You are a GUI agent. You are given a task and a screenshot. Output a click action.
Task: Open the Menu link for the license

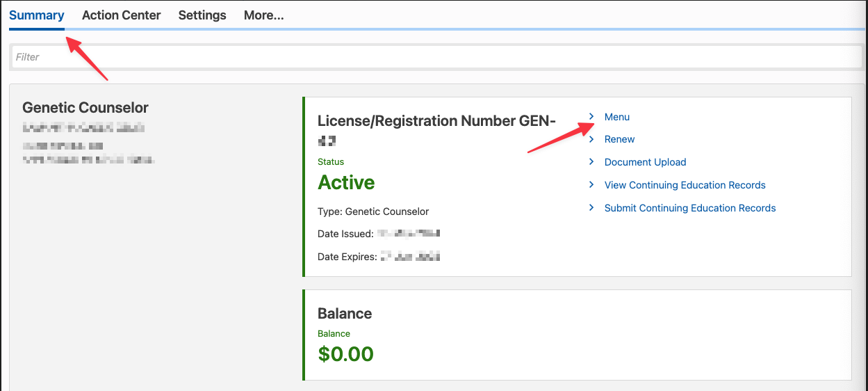(x=617, y=117)
